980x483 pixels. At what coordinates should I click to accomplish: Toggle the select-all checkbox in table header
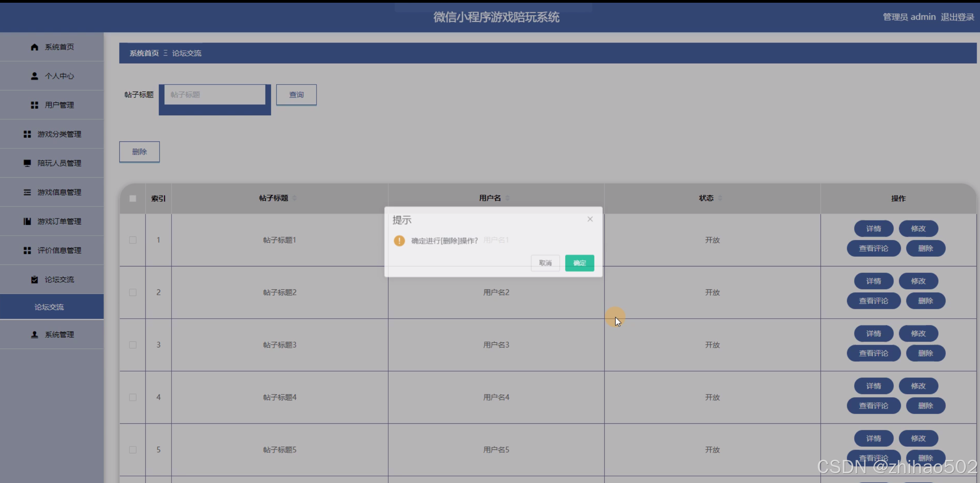133,199
